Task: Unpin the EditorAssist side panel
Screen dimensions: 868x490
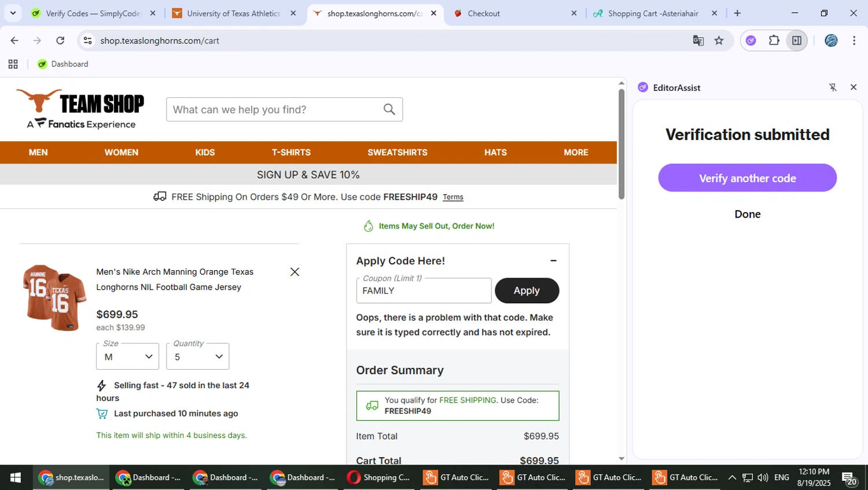Action: pos(833,87)
